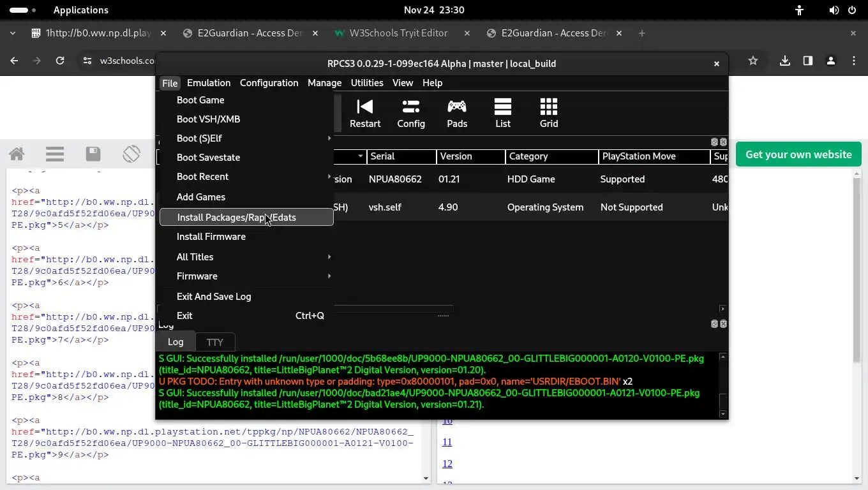The image size is (868, 490).
Task: Open the File menu
Action: tap(170, 83)
